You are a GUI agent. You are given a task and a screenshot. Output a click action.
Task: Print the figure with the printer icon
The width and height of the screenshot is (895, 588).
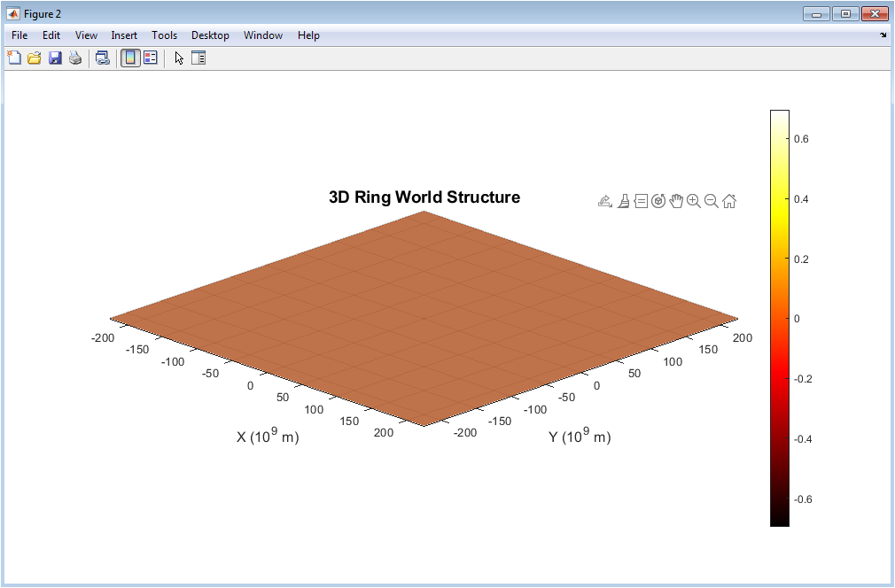(75, 58)
